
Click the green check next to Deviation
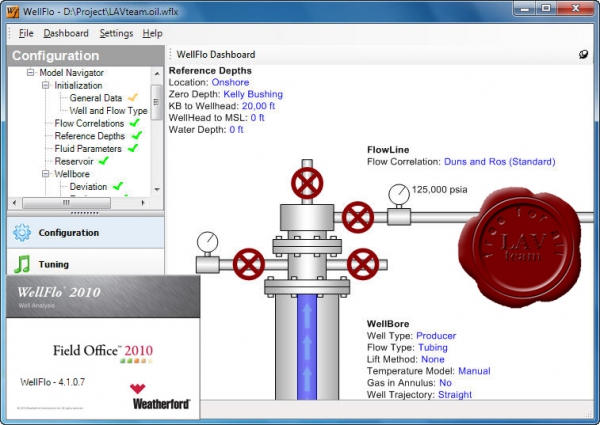point(118,186)
